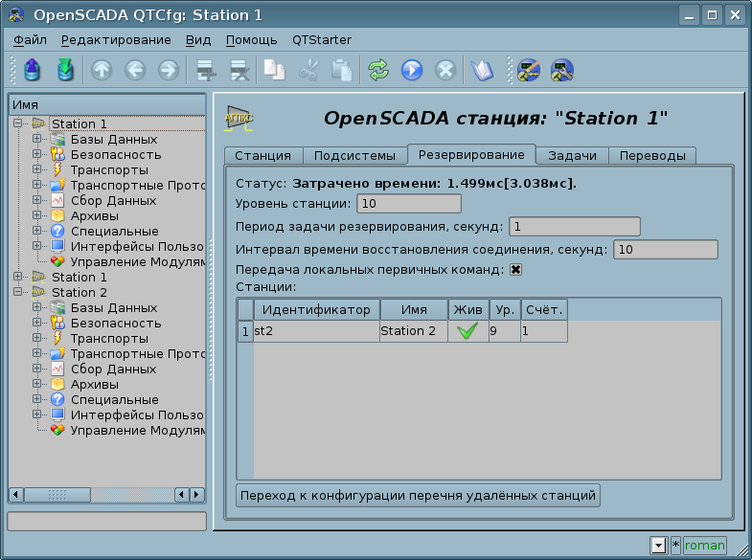Image resolution: width=752 pixels, height=560 pixels.
Task: Click the 'Уровень станции' input field
Action: [x=408, y=203]
